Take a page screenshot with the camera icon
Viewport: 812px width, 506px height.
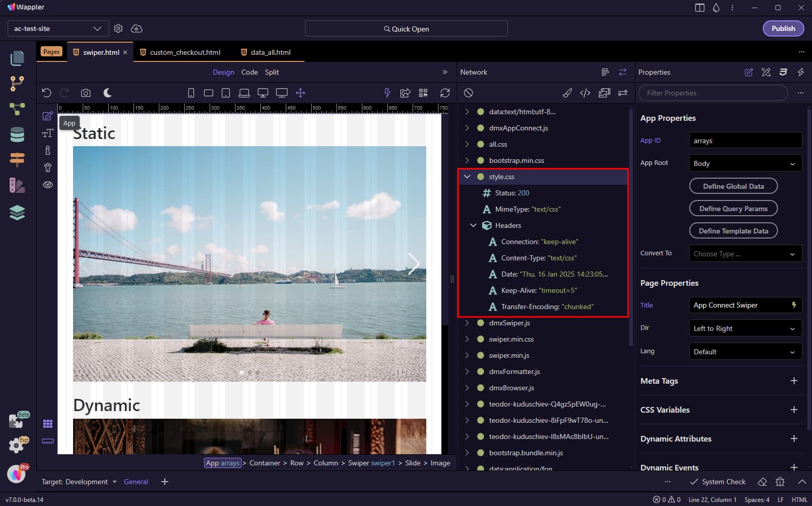[86, 93]
